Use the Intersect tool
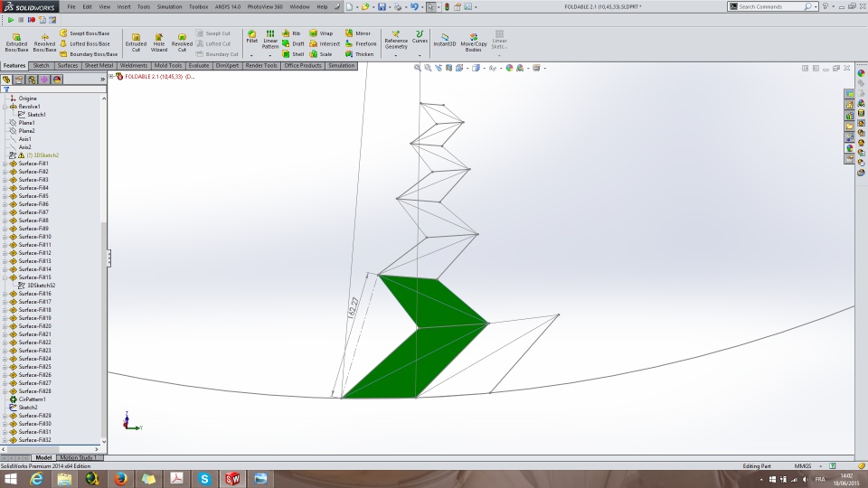This screenshot has width=868, height=488. (x=325, y=43)
